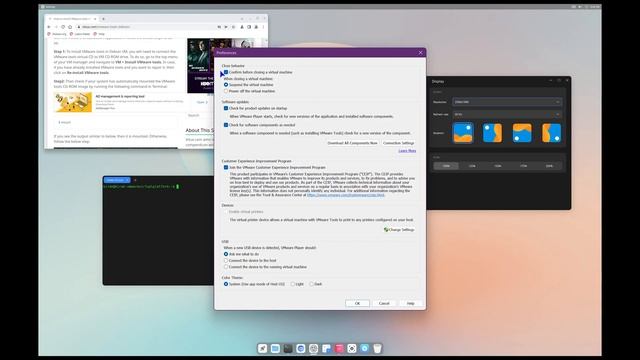Open the pink app icon in the dock
The image size is (640, 360).
point(339,348)
